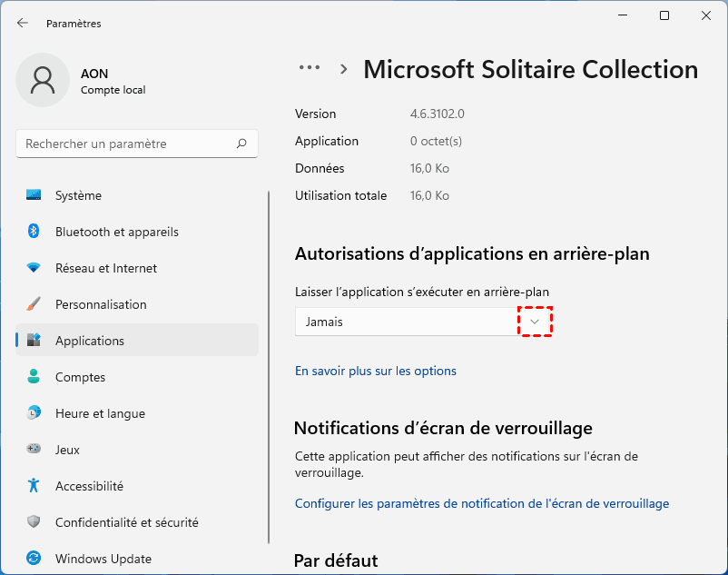Screen dimensions: 728x575
Task: Click the Accessibilité figure icon
Action: 34,486
